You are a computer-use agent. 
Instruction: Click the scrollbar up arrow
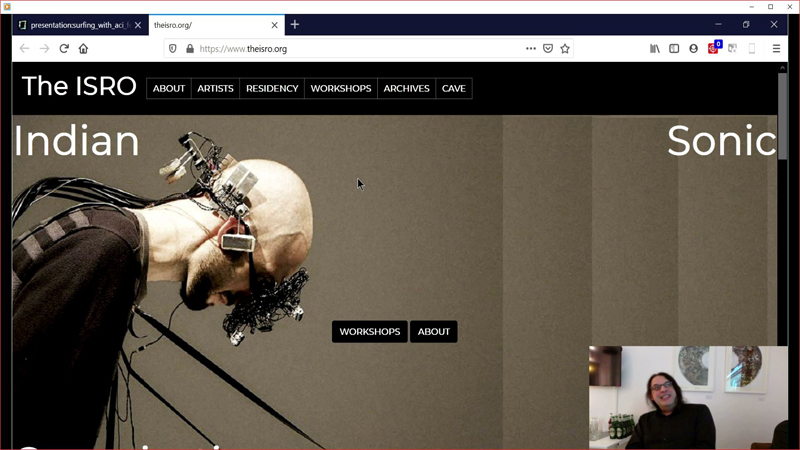tap(782, 67)
